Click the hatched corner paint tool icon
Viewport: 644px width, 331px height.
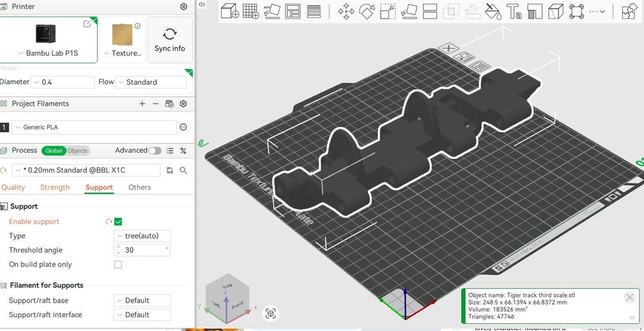(x=535, y=12)
